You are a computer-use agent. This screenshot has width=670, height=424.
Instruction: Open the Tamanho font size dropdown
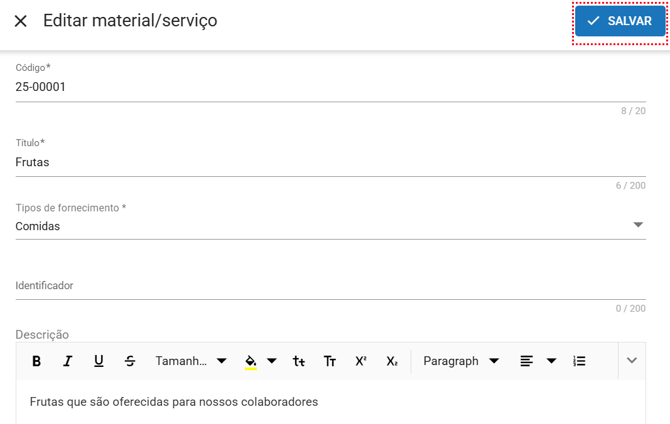[191, 361]
